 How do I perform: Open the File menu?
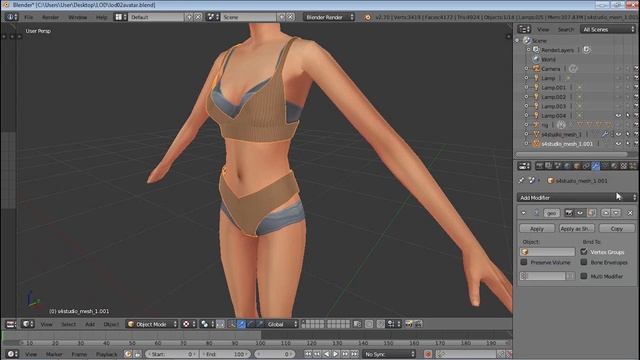[29, 17]
